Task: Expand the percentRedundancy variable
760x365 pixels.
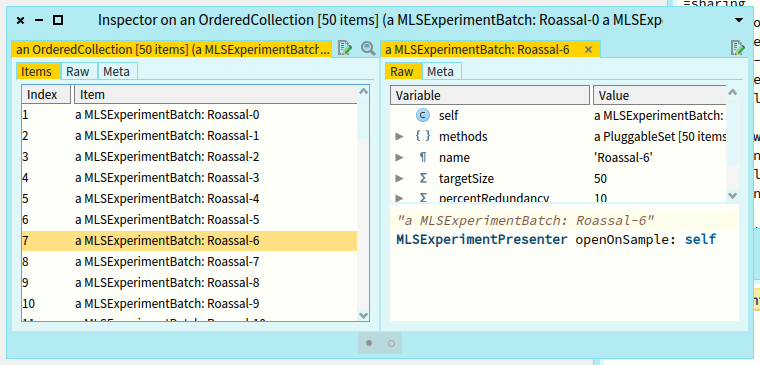Action: [x=399, y=198]
